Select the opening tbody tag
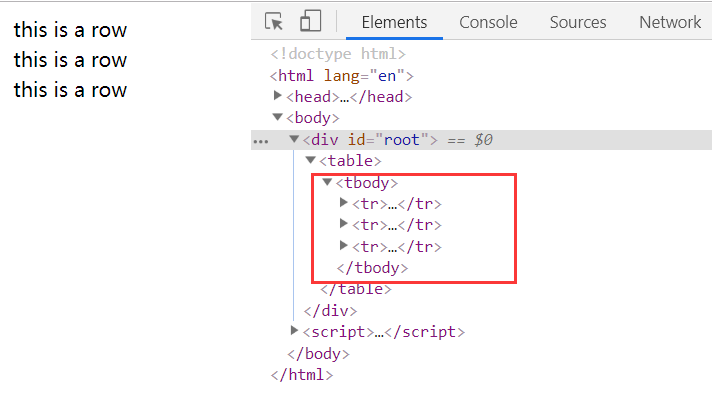Image resolution: width=712 pixels, height=395 pixels. click(x=367, y=183)
